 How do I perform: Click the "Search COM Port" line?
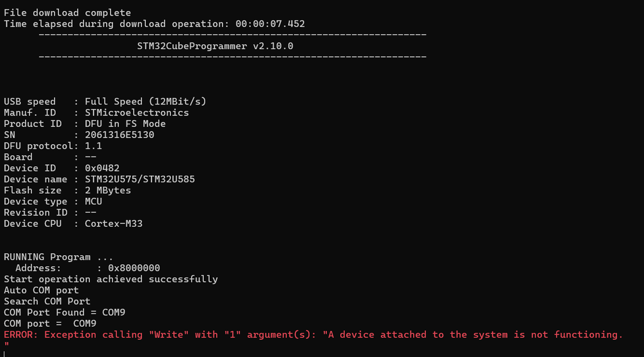coord(47,301)
